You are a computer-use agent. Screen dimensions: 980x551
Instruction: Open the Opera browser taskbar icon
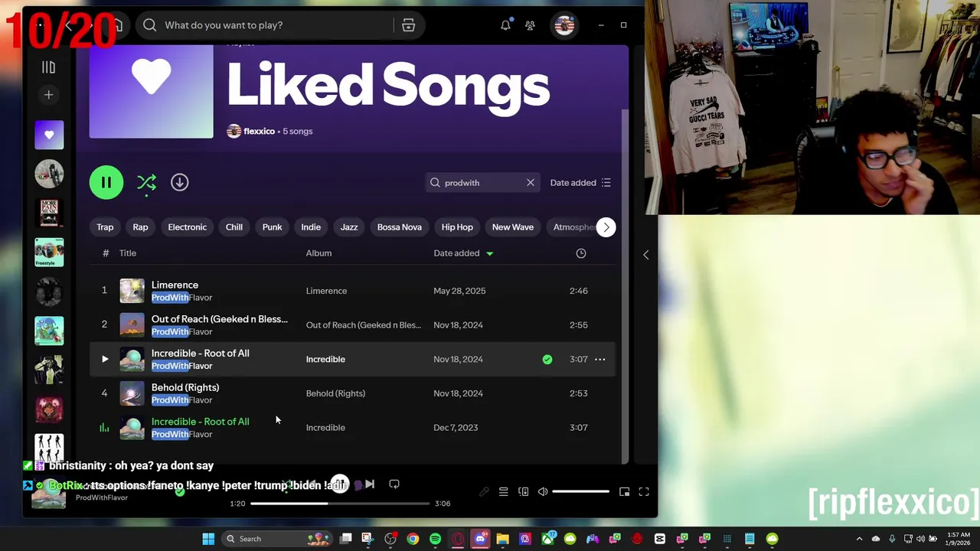pos(458,539)
